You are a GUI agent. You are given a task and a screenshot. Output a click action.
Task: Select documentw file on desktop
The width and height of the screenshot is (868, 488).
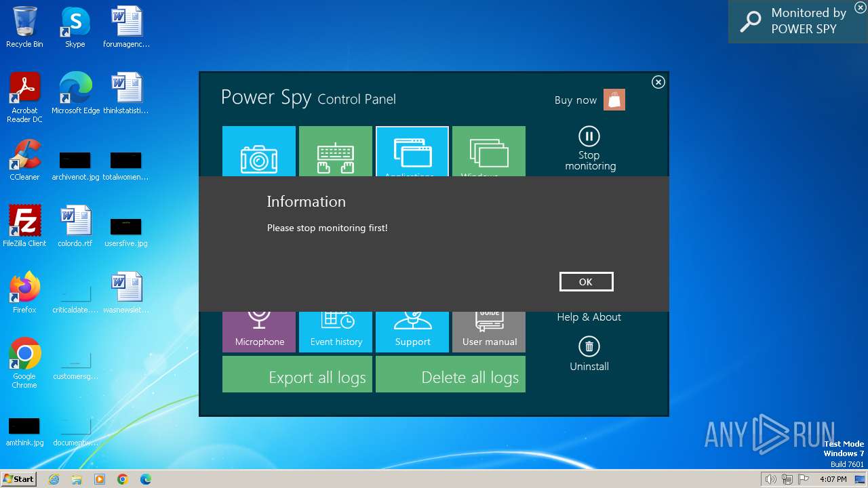coord(75,432)
